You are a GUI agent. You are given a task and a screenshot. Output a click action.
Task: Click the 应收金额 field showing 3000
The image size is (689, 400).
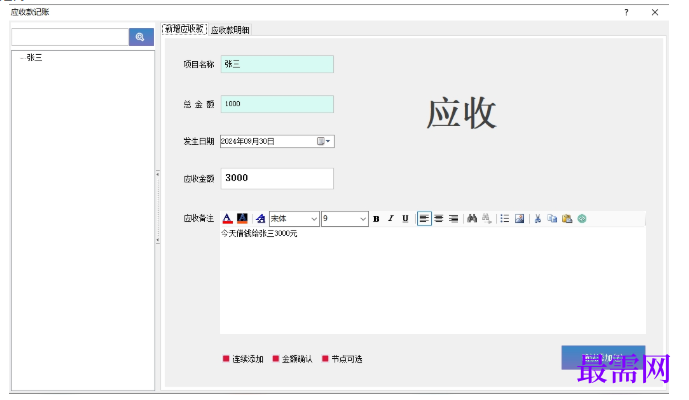pos(277,178)
